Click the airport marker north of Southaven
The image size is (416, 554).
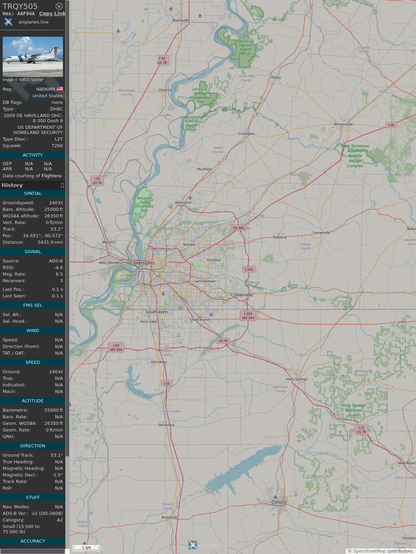click(163, 294)
